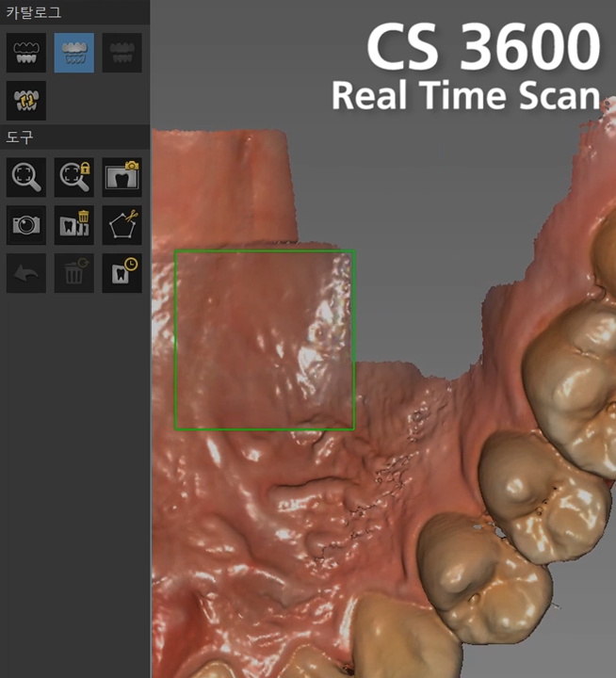Click inside the green scan frame on model
The height and width of the screenshot is (678, 616).
(x=265, y=340)
